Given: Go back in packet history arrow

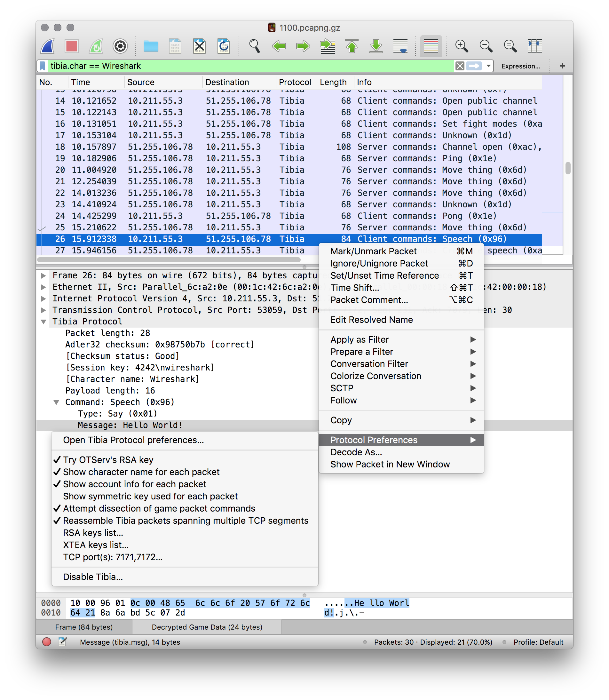Looking at the screenshot, I should click(x=279, y=46).
